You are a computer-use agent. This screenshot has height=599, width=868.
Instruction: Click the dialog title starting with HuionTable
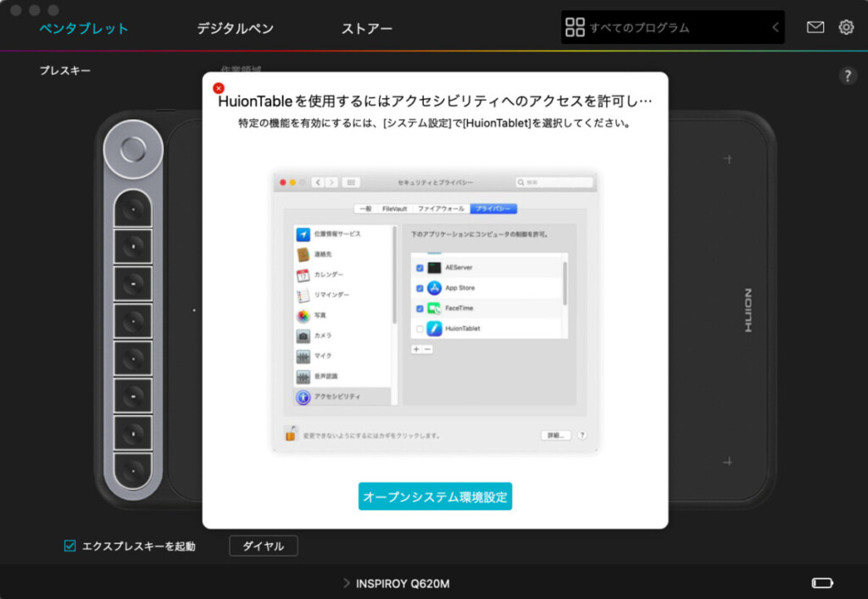tap(435, 101)
